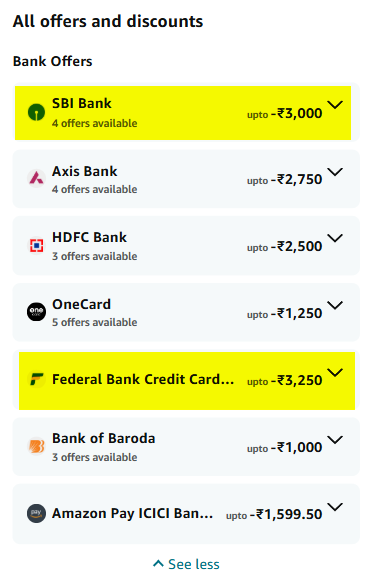Expand Amazon Pay ICICI offers chevron
This screenshot has width=370, height=579.
click(x=335, y=507)
